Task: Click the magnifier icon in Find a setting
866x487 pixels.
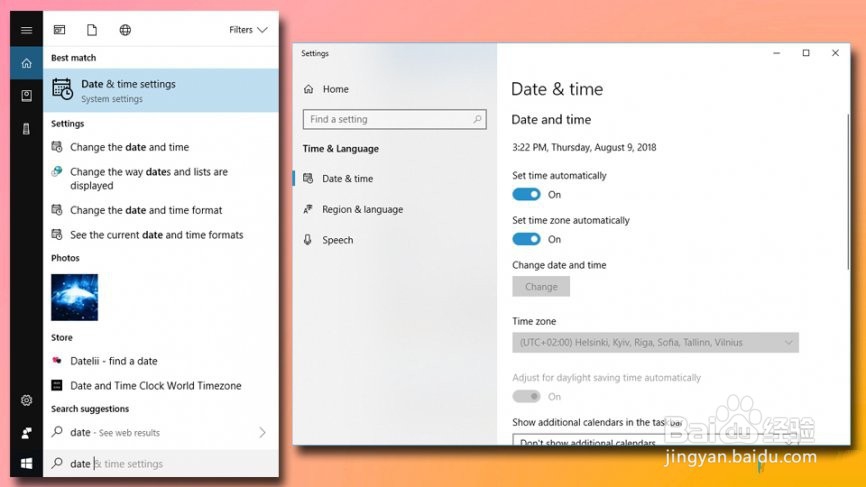Action: pos(477,119)
